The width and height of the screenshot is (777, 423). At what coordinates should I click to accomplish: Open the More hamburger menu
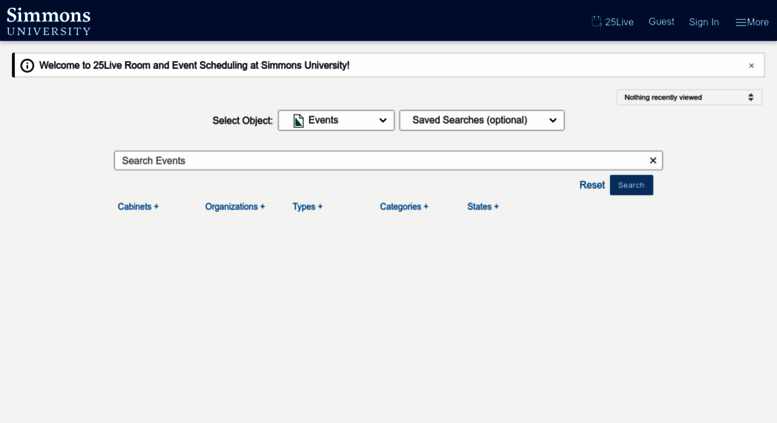click(x=752, y=22)
